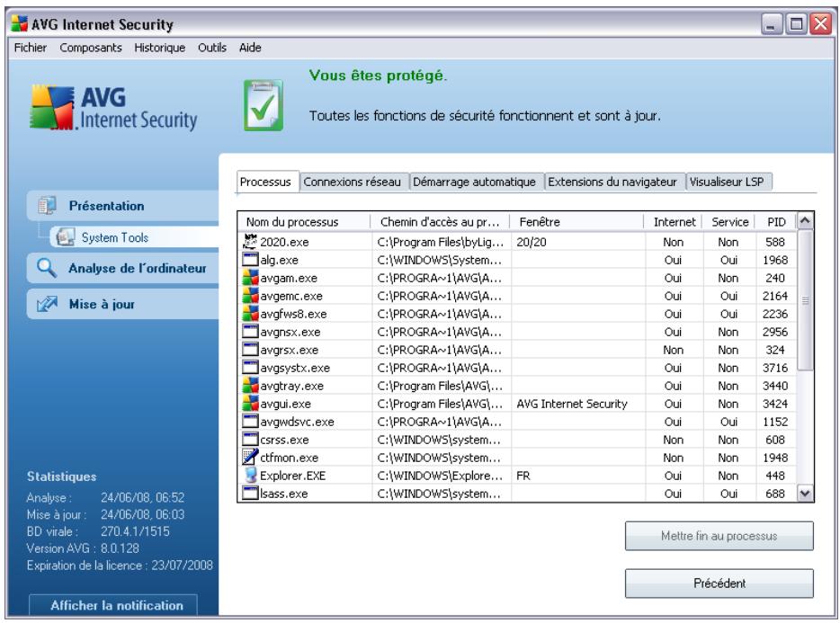Select System Tools in the sidebar
The image size is (840, 623).
pyautogui.click(x=134, y=237)
